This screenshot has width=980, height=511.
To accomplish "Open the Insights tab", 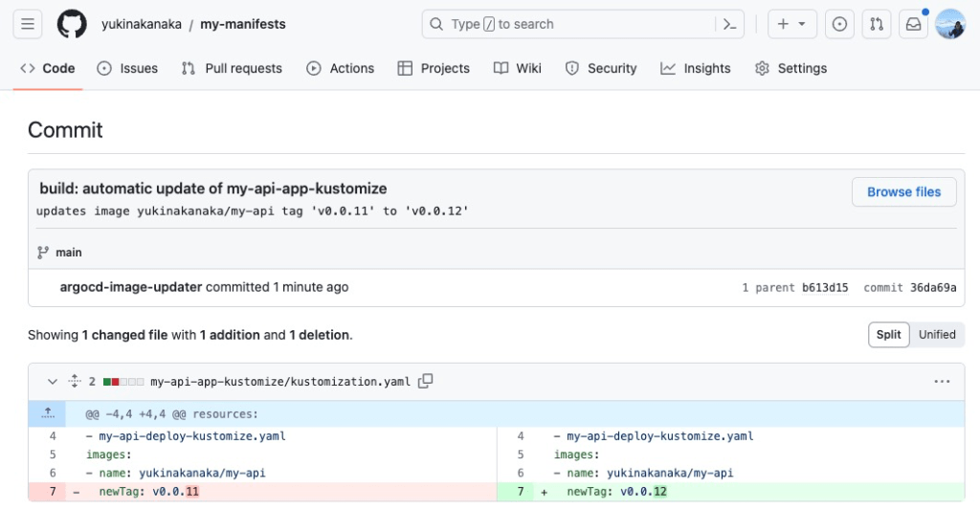I will click(x=696, y=68).
